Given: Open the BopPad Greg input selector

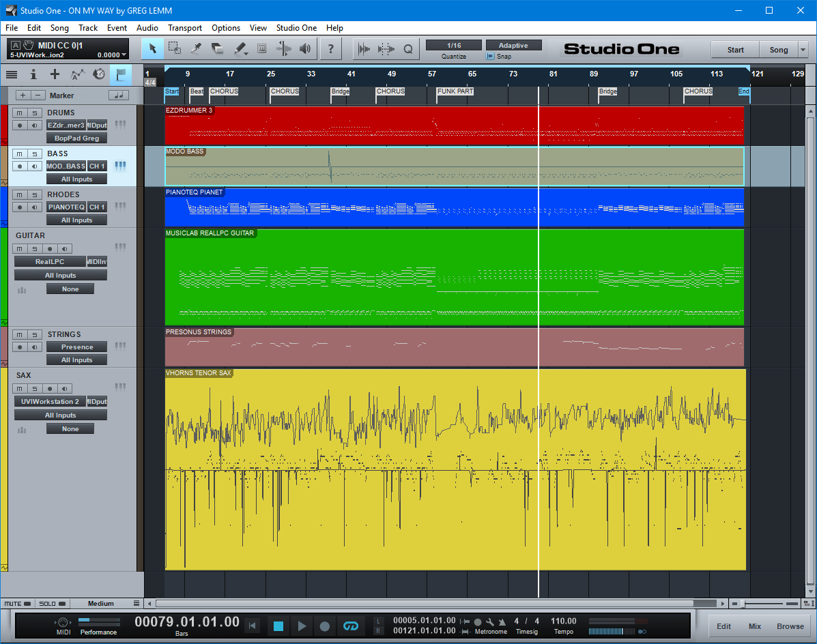Looking at the screenshot, I should (x=76, y=138).
